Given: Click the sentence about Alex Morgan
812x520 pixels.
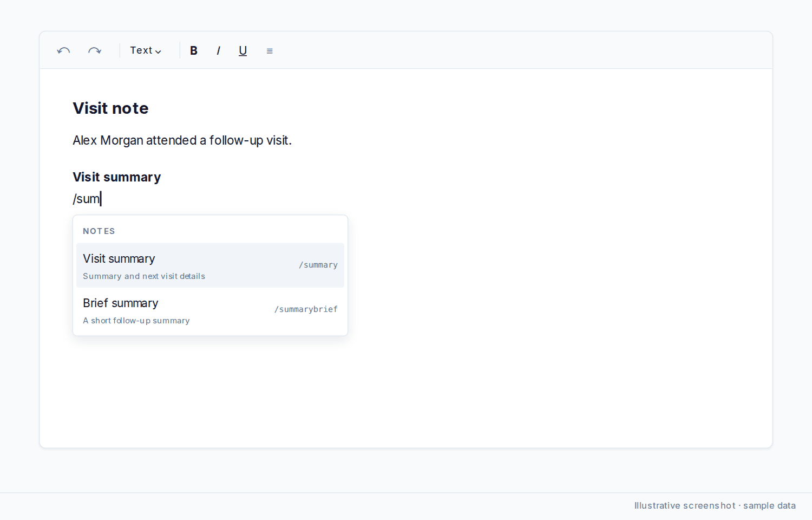Looking at the screenshot, I should [x=182, y=140].
